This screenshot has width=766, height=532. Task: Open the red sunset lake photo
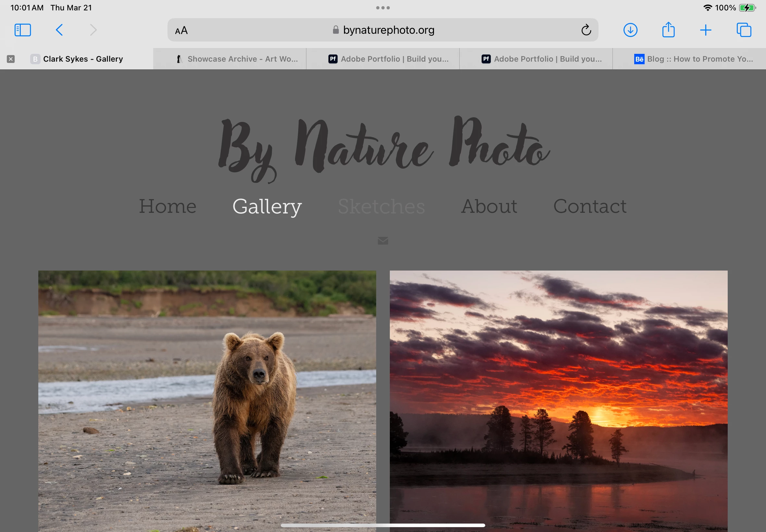tap(559, 400)
